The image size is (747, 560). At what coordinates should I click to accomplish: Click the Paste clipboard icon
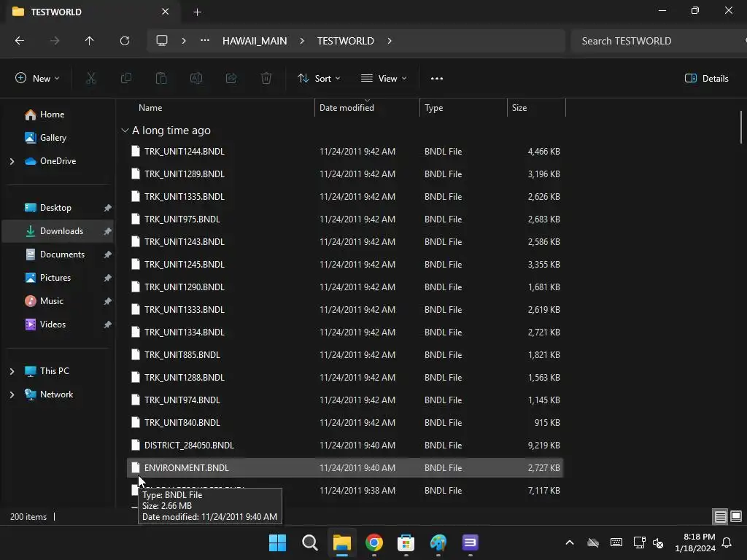(161, 78)
